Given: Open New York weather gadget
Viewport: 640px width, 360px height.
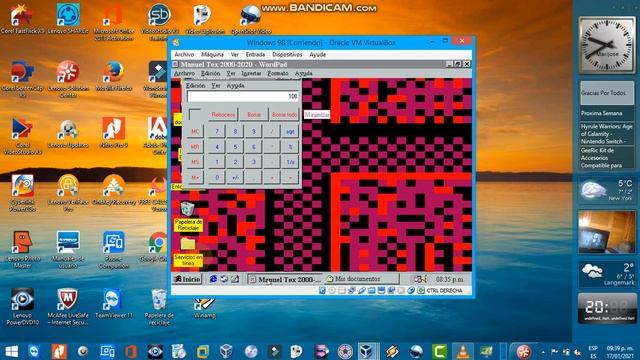Looking at the screenshot, I should pyautogui.click(x=607, y=190).
